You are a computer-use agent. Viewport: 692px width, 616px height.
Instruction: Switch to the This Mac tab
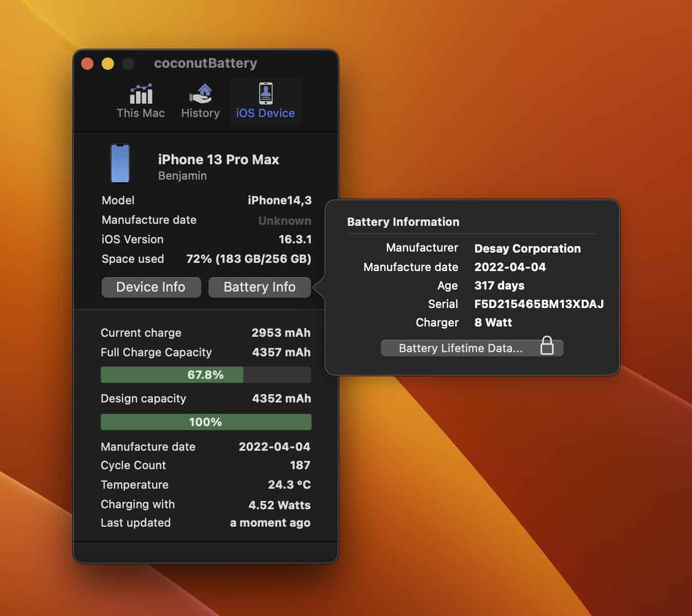(x=141, y=102)
